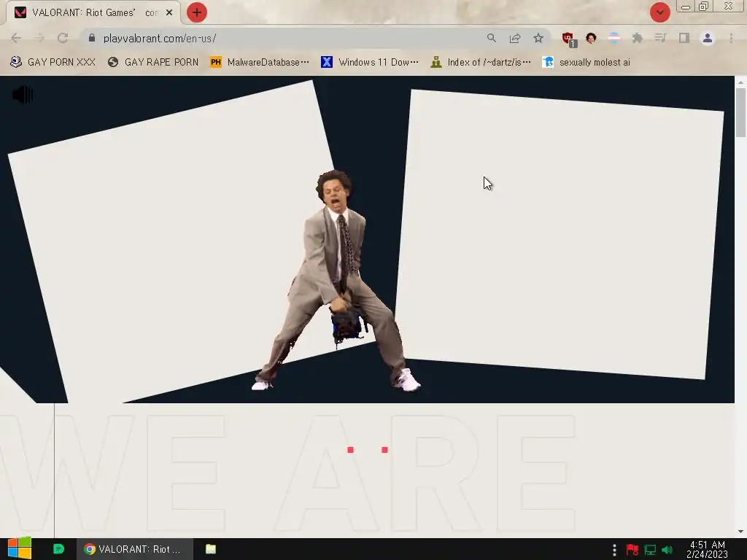747x560 pixels.
Task: Close the VALORANT tab
Action: [x=169, y=12]
